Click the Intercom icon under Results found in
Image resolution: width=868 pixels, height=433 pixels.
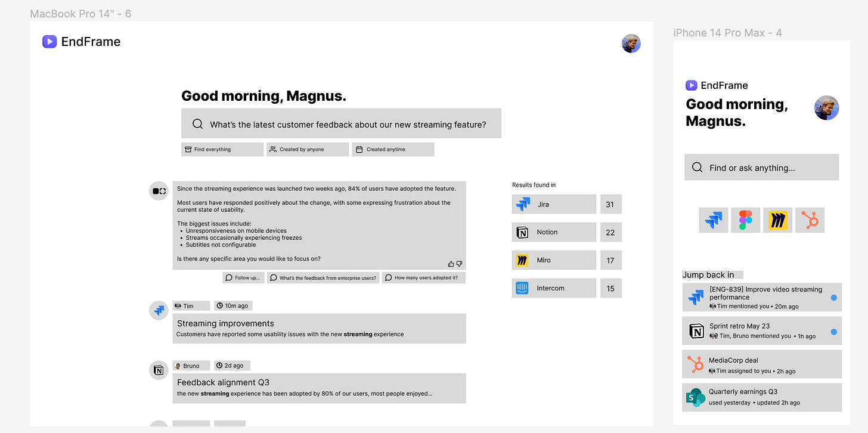(x=523, y=288)
